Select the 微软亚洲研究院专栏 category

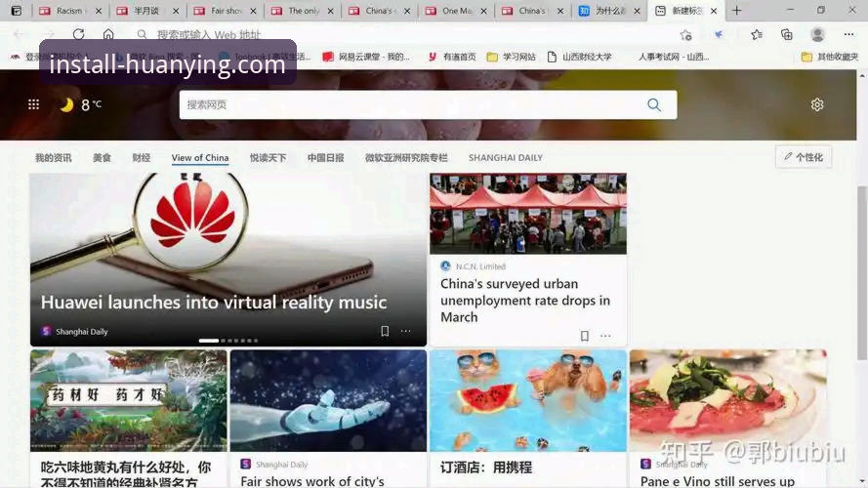pyautogui.click(x=406, y=158)
